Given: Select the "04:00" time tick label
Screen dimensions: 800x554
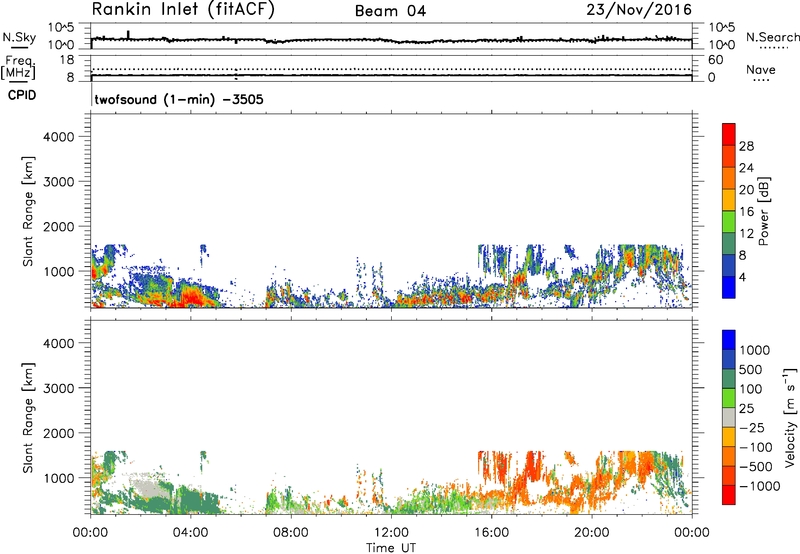Looking at the screenshot, I should tap(190, 533).
